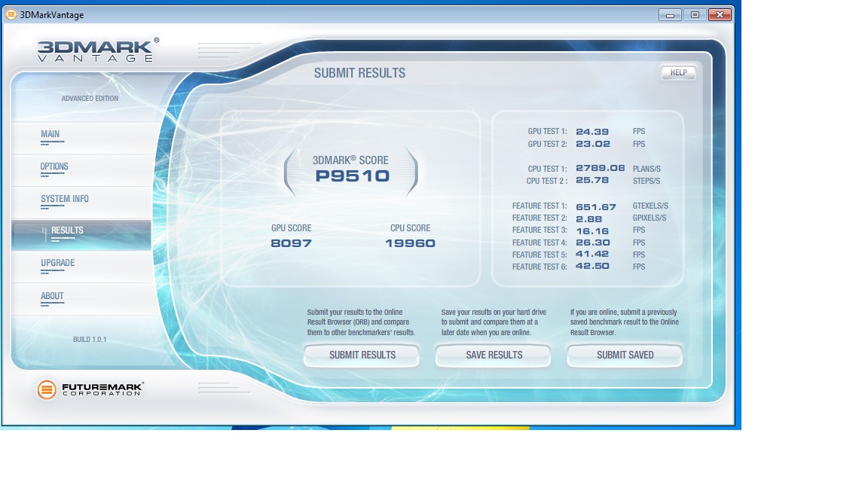Click the 3DMark score P9510

353,176
